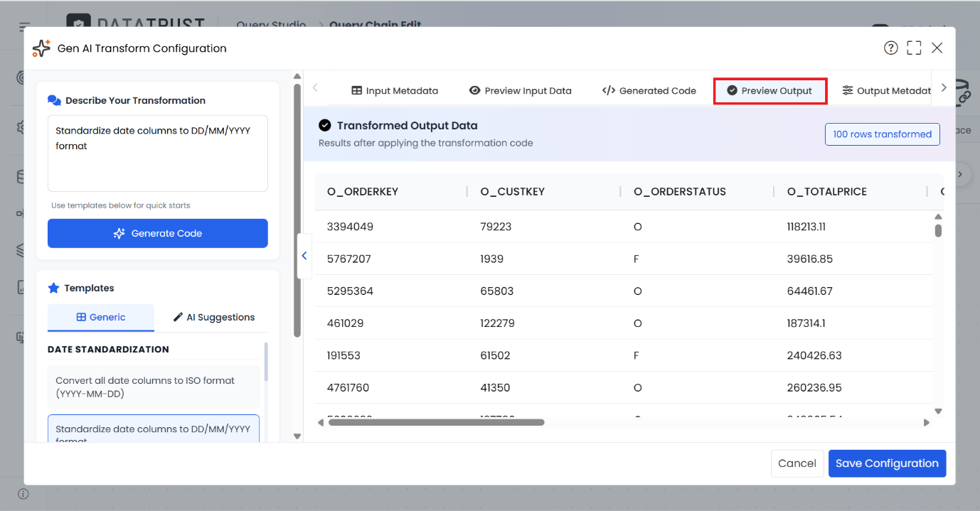
Task: Select customer key cell 65803
Action: click(x=497, y=291)
